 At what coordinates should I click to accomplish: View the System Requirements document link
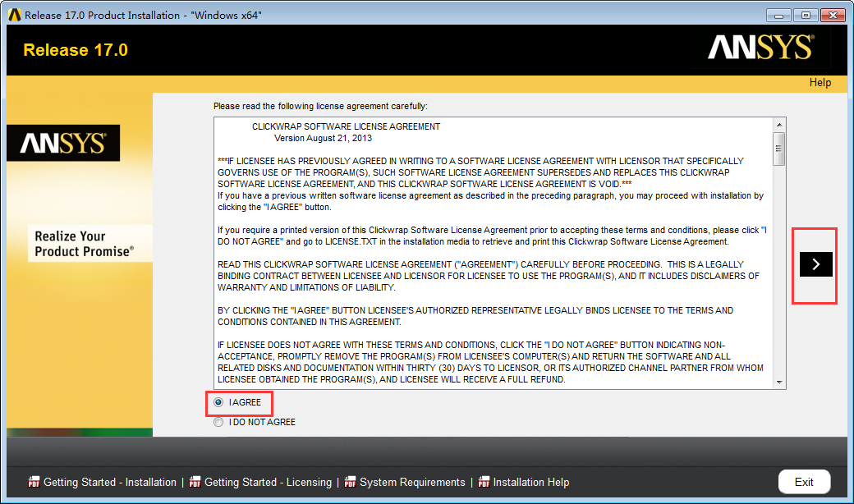point(412,482)
